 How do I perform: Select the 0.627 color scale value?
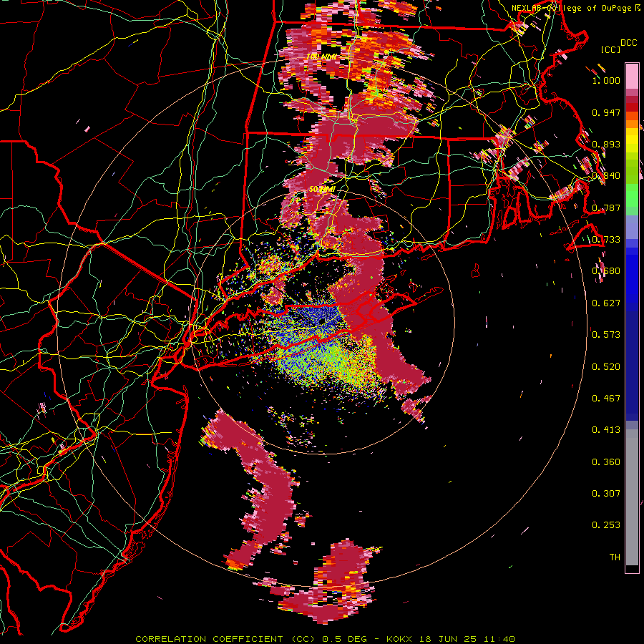(606, 303)
